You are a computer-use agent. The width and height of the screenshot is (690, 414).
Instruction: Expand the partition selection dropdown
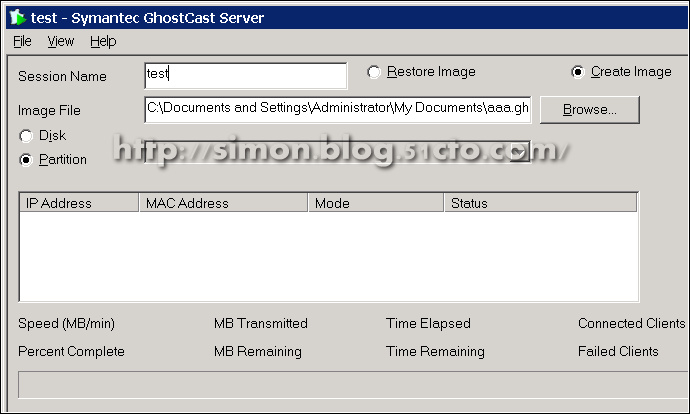519,152
